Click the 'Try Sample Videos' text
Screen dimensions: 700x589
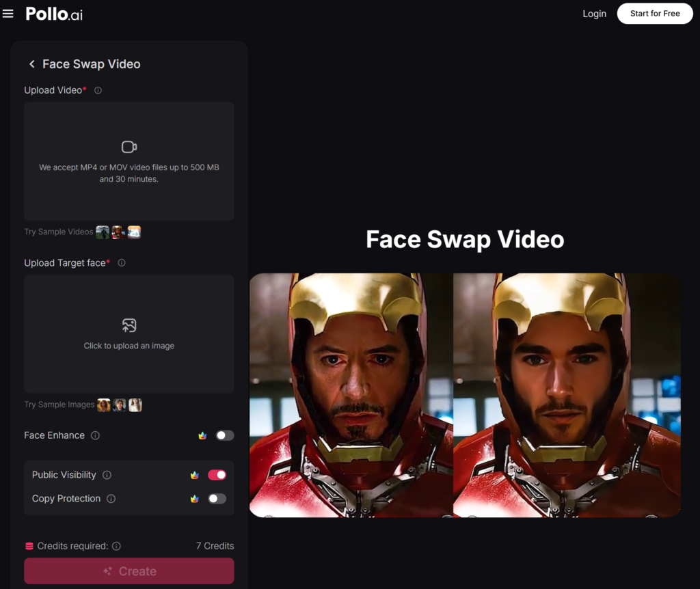59,232
